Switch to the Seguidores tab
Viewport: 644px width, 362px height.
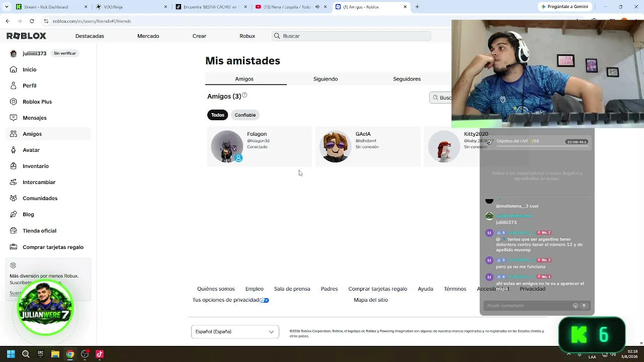(407, 79)
